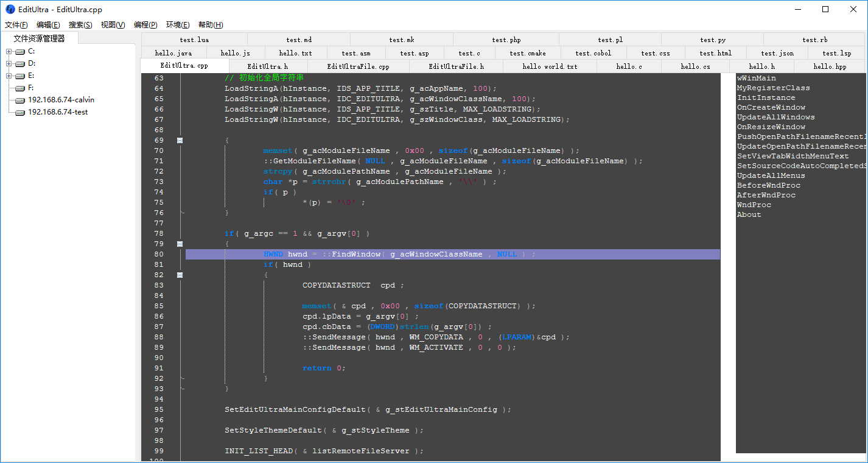Image resolution: width=868 pixels, height=463 pixels.
Task: Open the 编程(P) menu
Action: tap(145, 25)
